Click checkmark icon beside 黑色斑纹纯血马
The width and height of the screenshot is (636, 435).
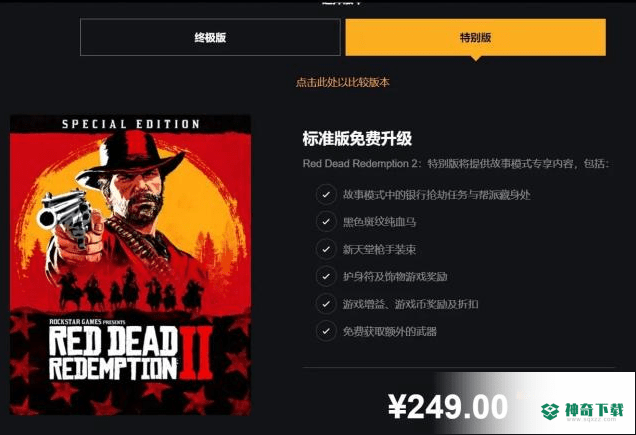tap(326, 222)
